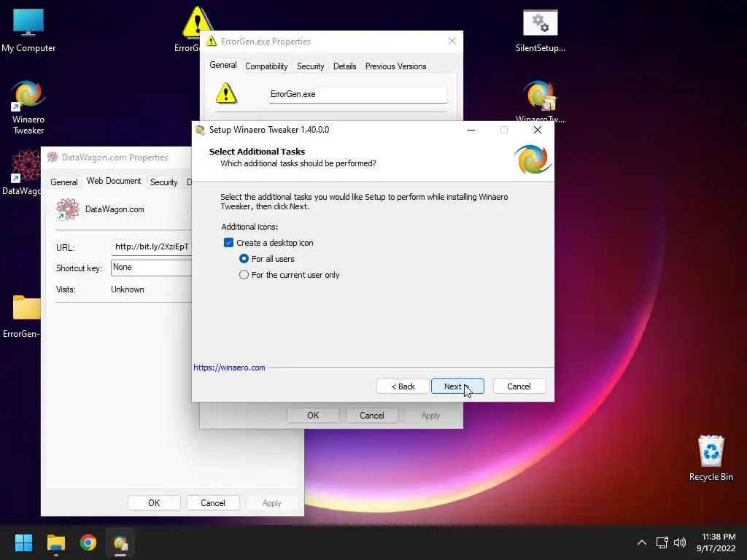Click the ErrorGen Properties title bar icon
The width and height of the screenshot is (747, 560).
211,41
